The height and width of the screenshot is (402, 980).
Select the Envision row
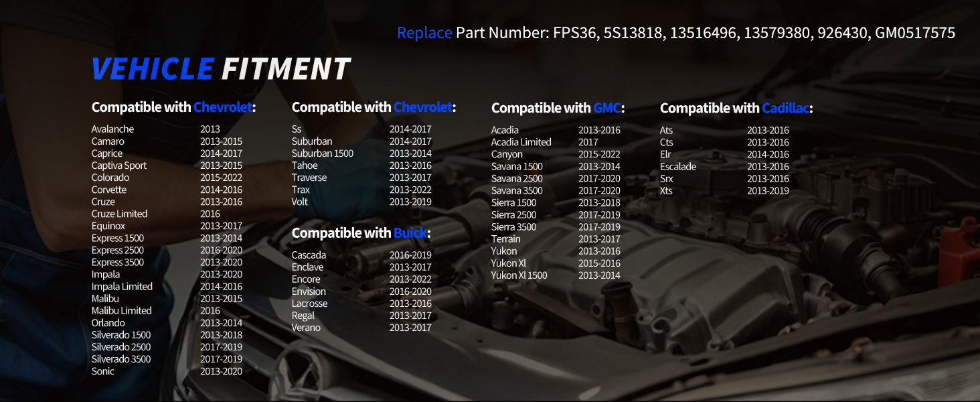tap(361, 291)
